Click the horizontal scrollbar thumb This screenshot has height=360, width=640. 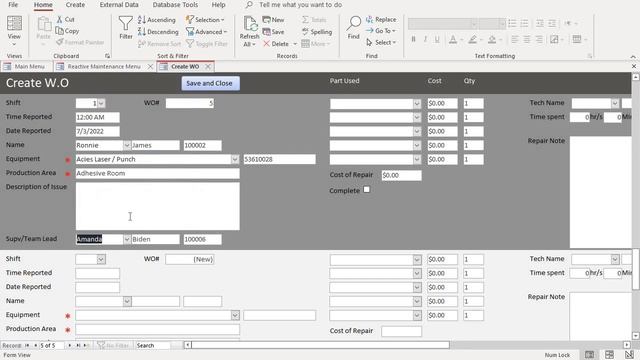click(320, 345)
